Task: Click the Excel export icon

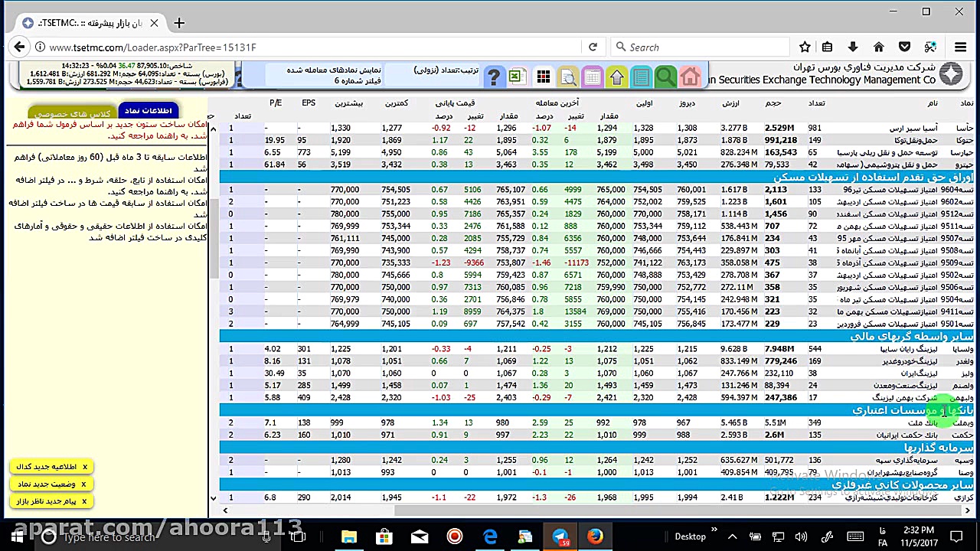Action: click(x=515, y=77)
